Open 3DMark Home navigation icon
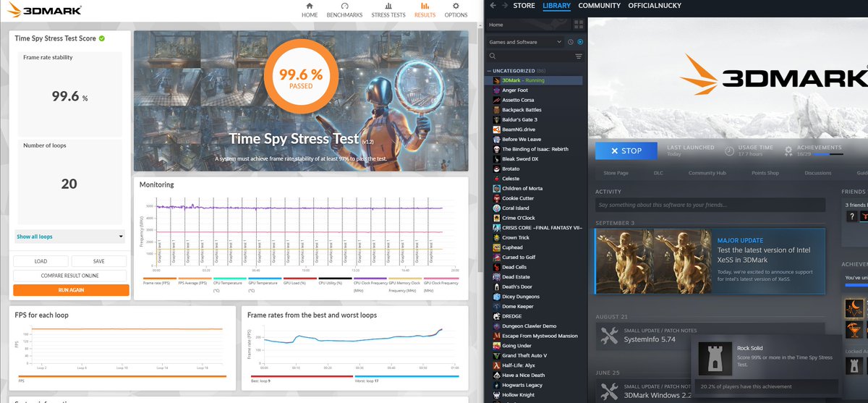The image size is (868, 403). (x=310, y=6)
